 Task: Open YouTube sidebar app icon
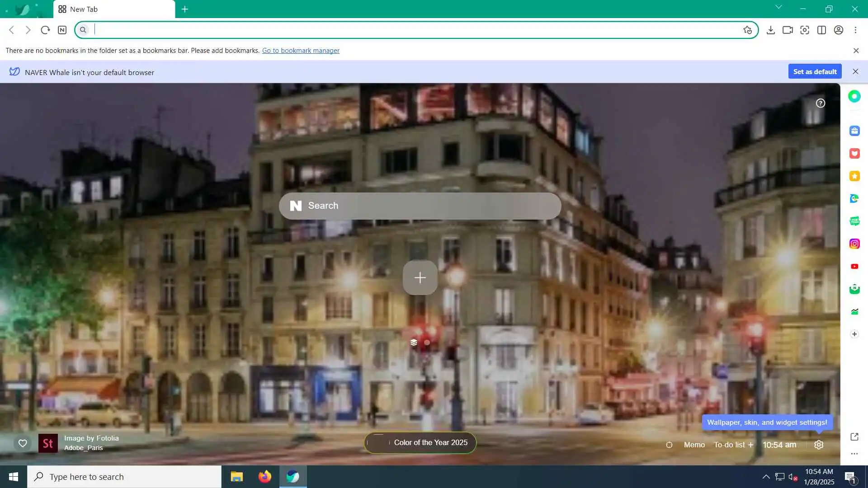click(854, 267)
